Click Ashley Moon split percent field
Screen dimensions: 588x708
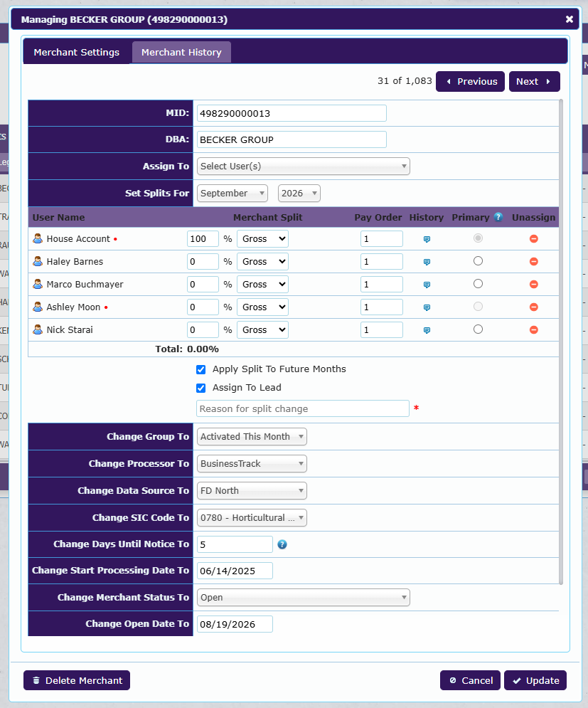tap(203, 307)
